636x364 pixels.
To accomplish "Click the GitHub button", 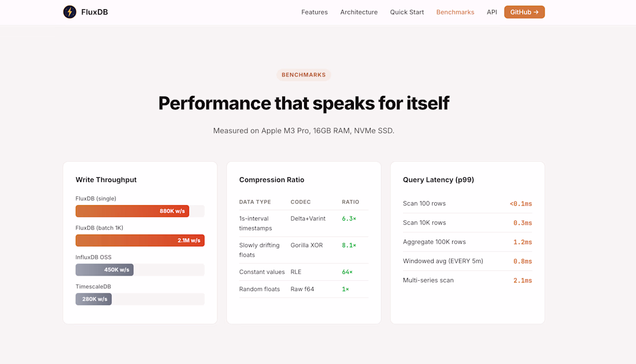I will [524, 12].
